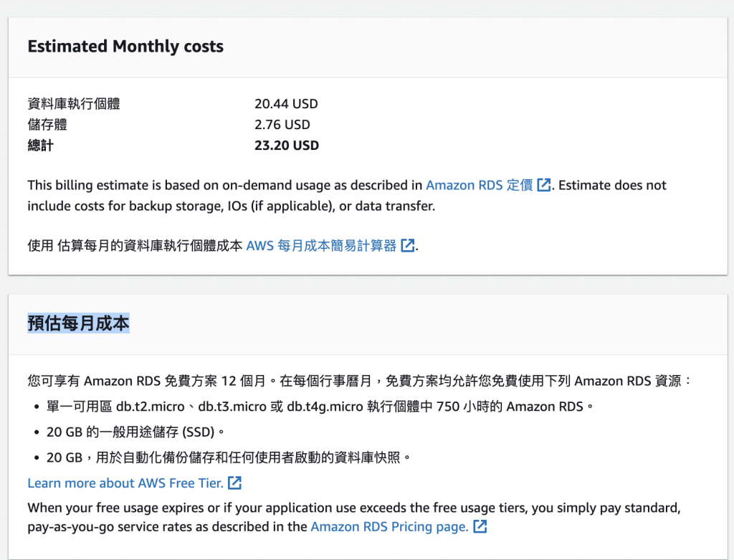Screen dimensions: 734x560
Task: Click the 資料庫執行個體 row label
Action: coord(74,104)
